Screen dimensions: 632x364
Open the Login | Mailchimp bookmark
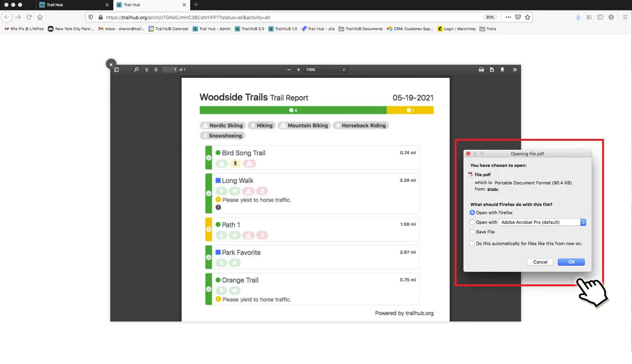pyautogui.click(x=456, y=29)
